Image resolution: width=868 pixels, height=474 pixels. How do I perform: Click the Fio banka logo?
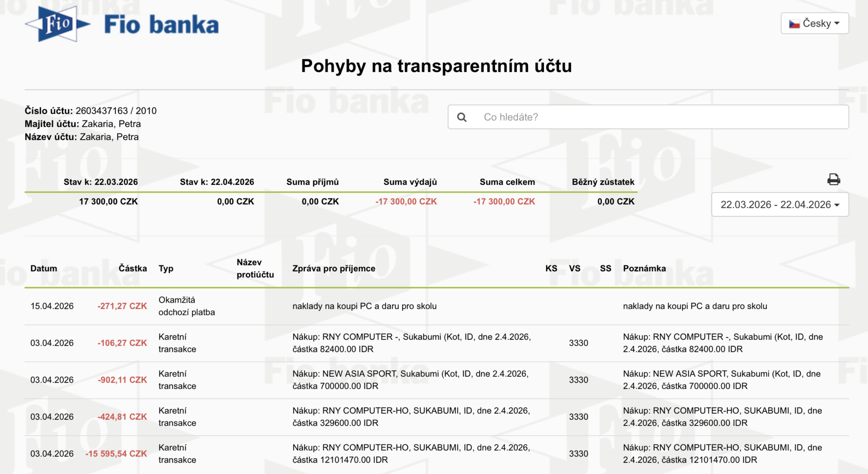tap(57, 24)
